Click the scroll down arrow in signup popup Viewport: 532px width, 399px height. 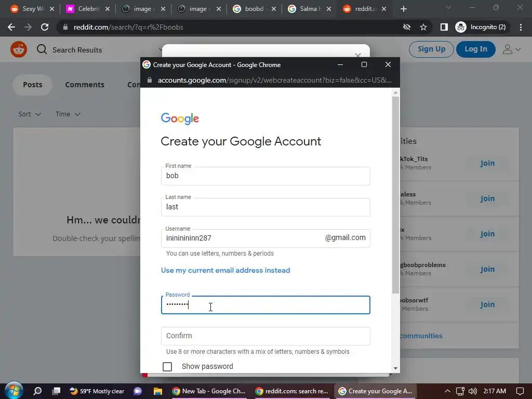click(x=395, y=368)
